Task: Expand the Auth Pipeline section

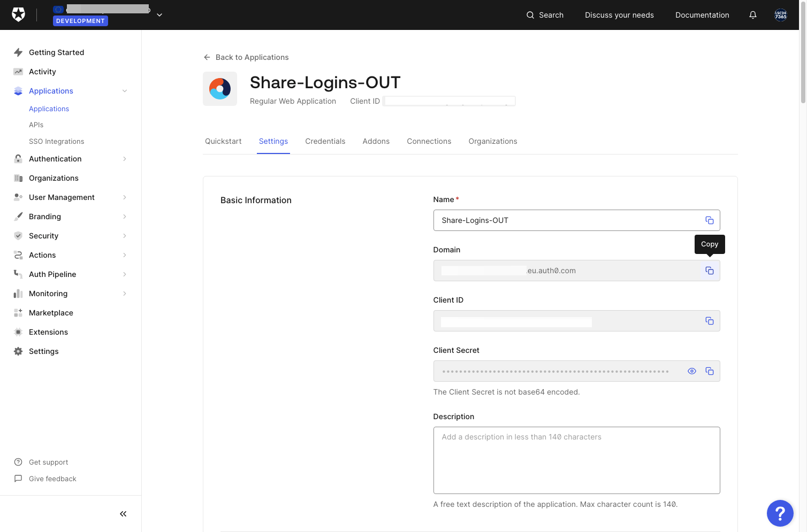Action: (x=125, y=274)
